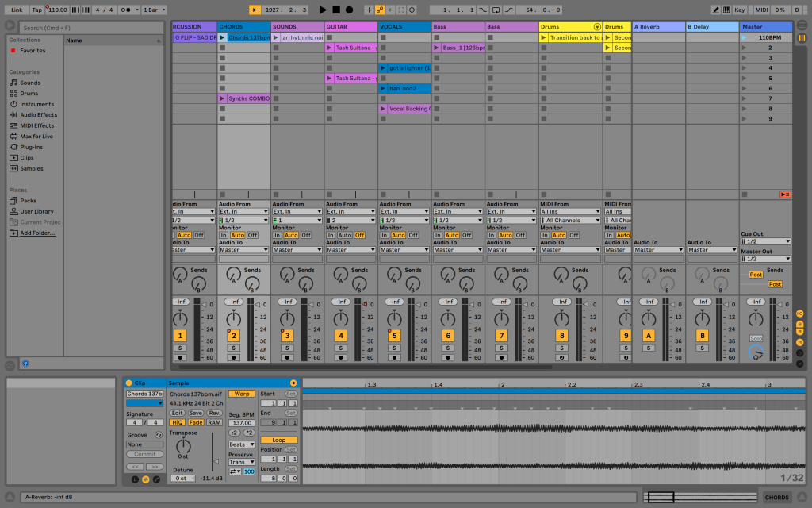Toggle the metronome button
This screenshot has height=508, width=812.
click(x=127, y=10)
